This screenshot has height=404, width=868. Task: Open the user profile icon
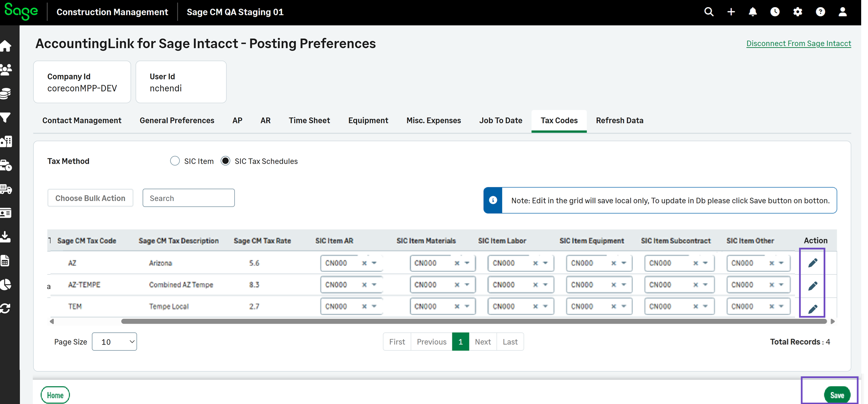[x=842, y=12]
